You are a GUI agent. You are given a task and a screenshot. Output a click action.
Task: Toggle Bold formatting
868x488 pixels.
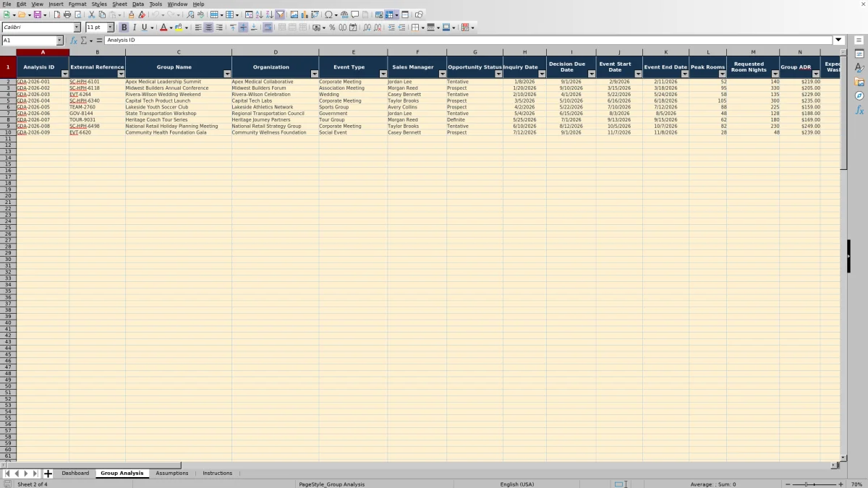124,27
